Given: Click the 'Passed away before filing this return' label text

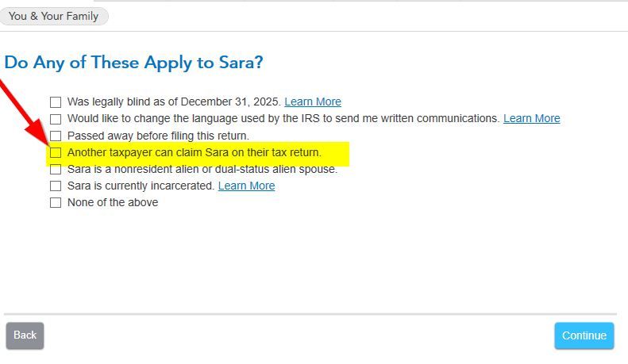Looking at the screenshot, I should [158, 136].
